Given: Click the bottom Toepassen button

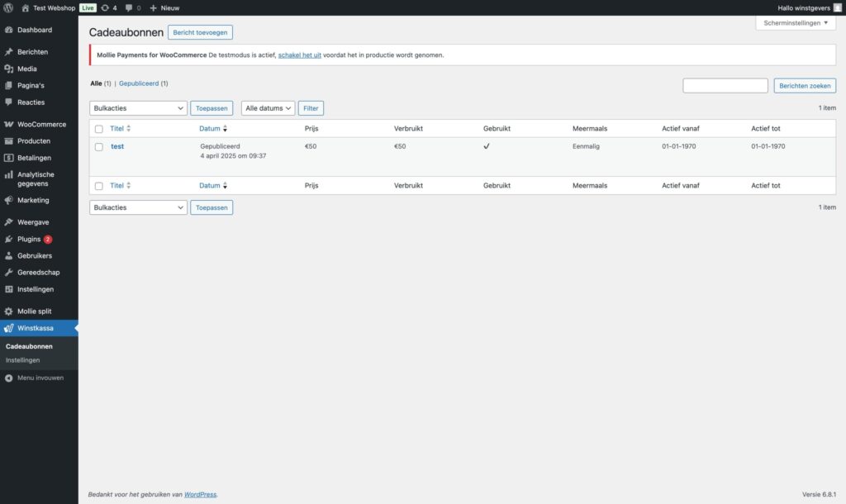Looking at the screenshot, I should click(211, 207).
